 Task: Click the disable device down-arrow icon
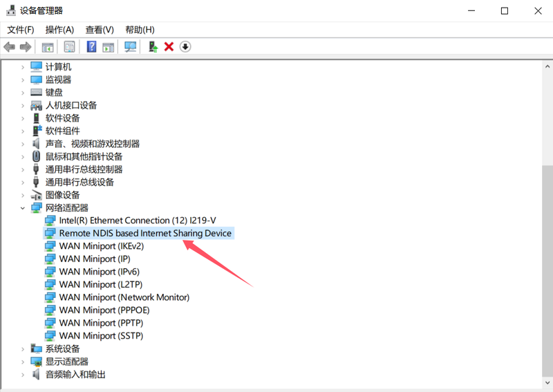(185, 47)
